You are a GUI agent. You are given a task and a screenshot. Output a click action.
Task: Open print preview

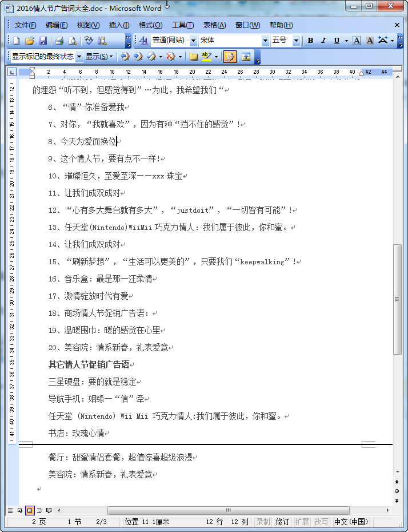pyautogui.click(x=73, y=41)
